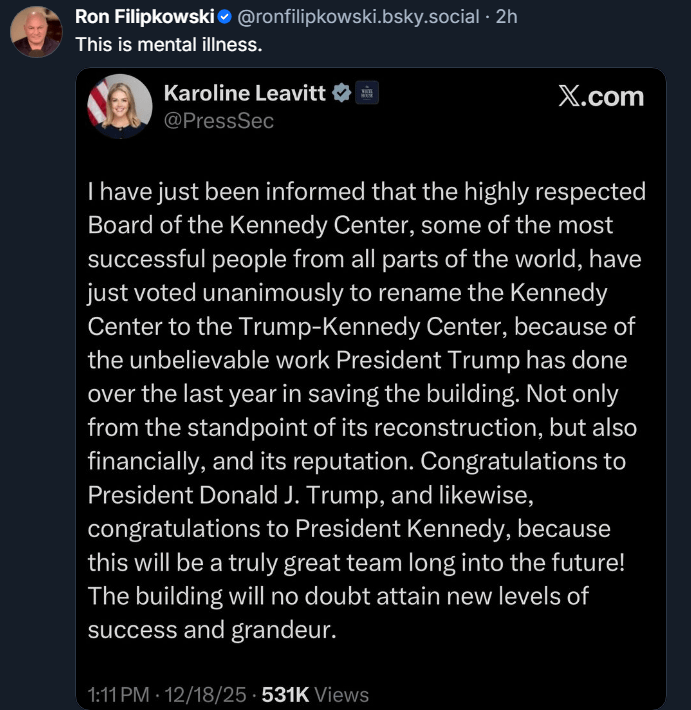691x710 pixels.
Task: Click the 1:11 PM time on the quoted post
Action: (x=117, y=694)
